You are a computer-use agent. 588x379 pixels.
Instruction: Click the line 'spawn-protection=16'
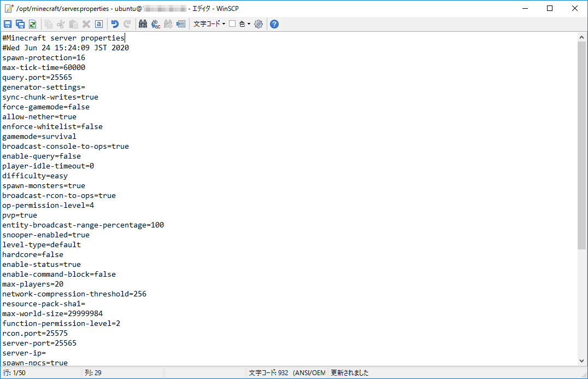[x=44, y=58]
